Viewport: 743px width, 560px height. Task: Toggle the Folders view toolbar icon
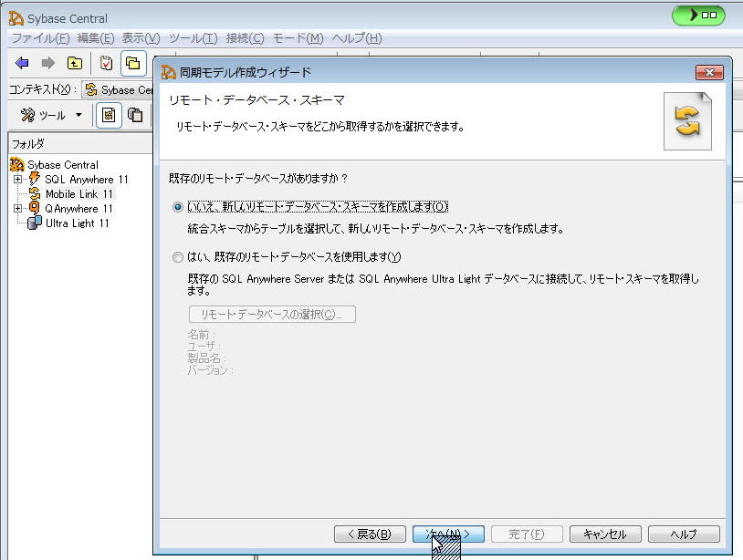point(133,63)
